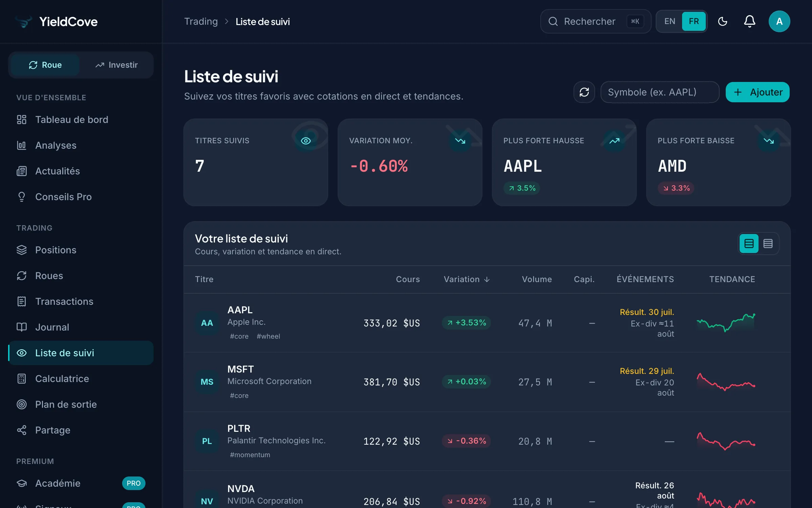812x508 pixels.
Task: Click the Transactions receipt icon
Action: (x=22, y=301)
